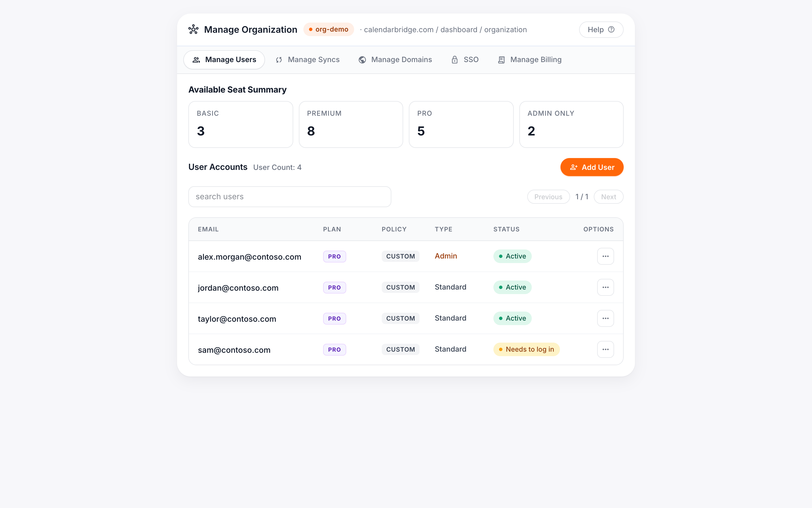This screenshot has height=508, width=812.
Task: Click the Previous page button
Action: point(548,197)
